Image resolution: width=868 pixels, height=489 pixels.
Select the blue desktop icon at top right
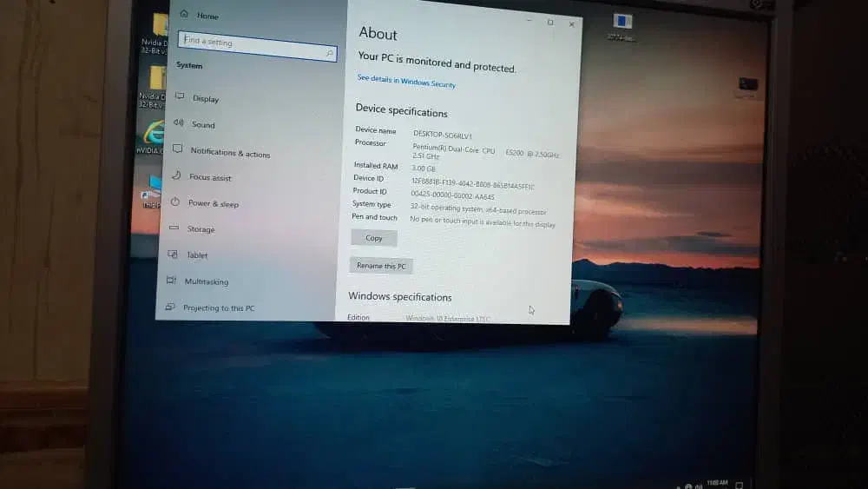[622, 23]
